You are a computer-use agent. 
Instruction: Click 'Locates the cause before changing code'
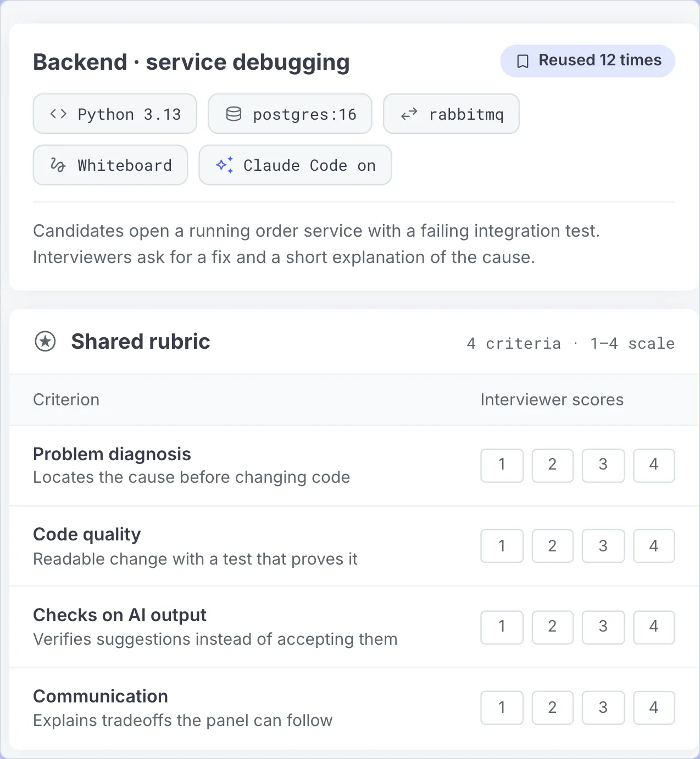(191, 477)
